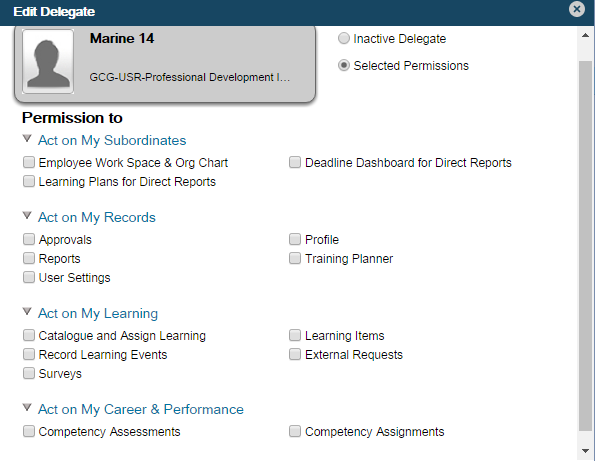Enable Employee Work Space & Org Chart
The width and height of the screenshot is (595, 461).
coord(29,162)
